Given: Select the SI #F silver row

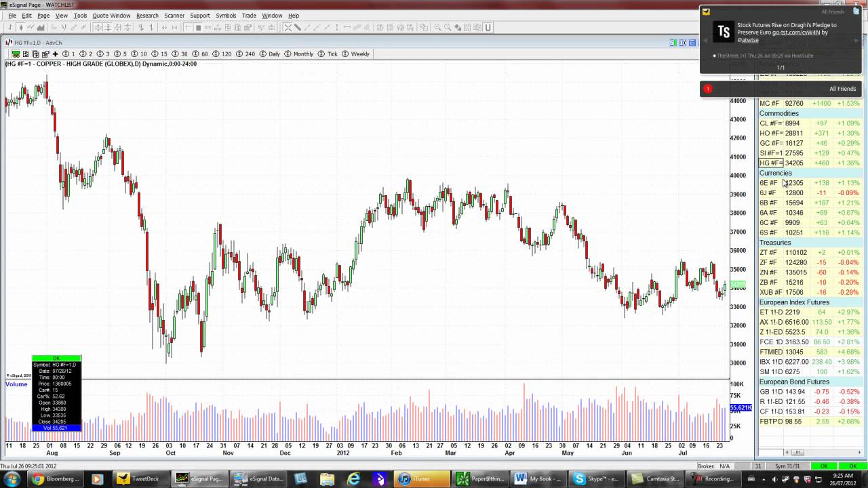Looking at the screenshot, I should (x=810, y=153).
